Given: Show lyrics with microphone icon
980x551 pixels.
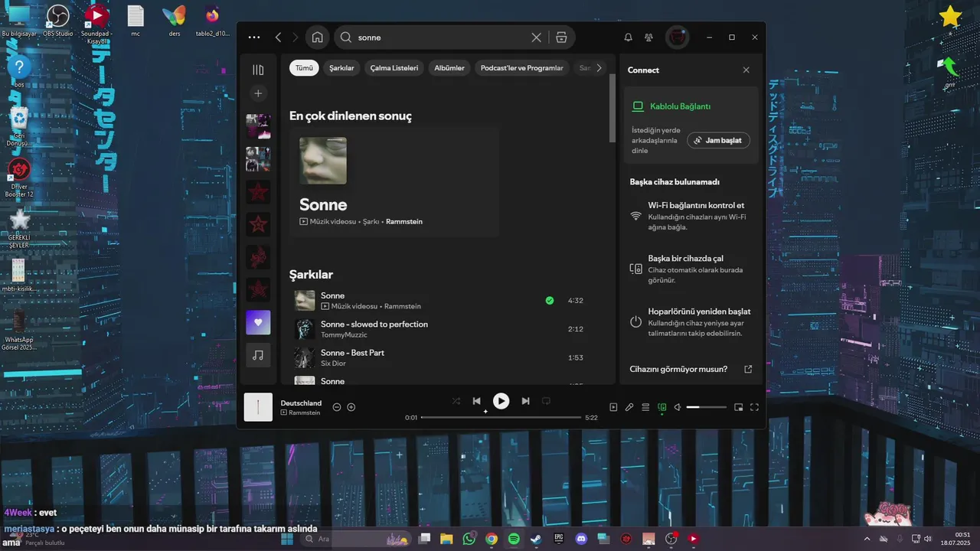Looking at the screenshot, I should point(629,407).
